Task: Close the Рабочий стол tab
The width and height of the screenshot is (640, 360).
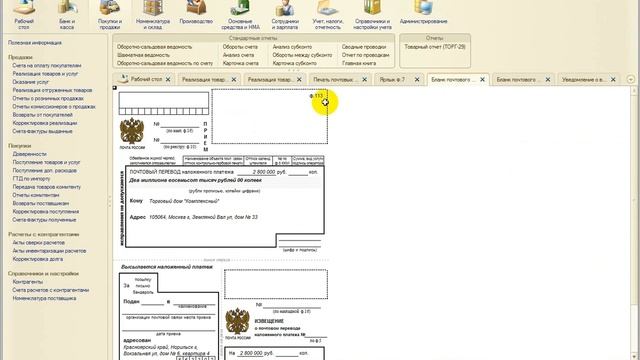Action: point(168,80)
